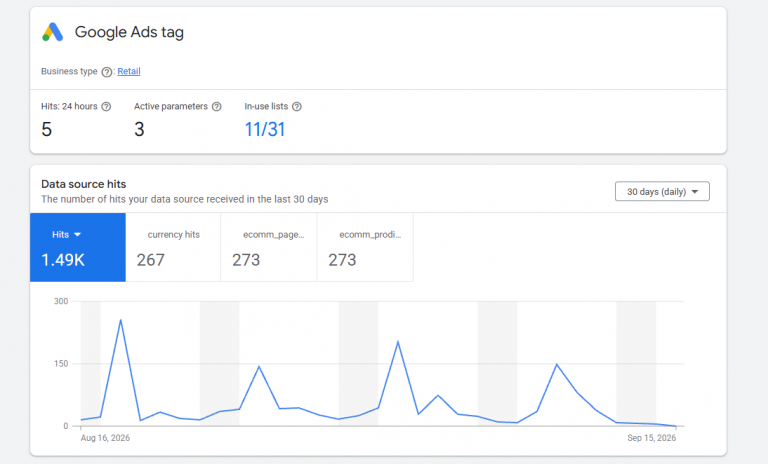Select the ecomm_prodi... 273 tab

[365, 247]
